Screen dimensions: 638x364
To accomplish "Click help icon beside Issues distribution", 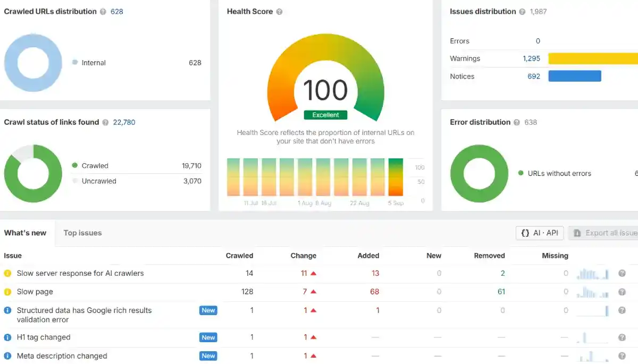I will (x=522, y=12).
